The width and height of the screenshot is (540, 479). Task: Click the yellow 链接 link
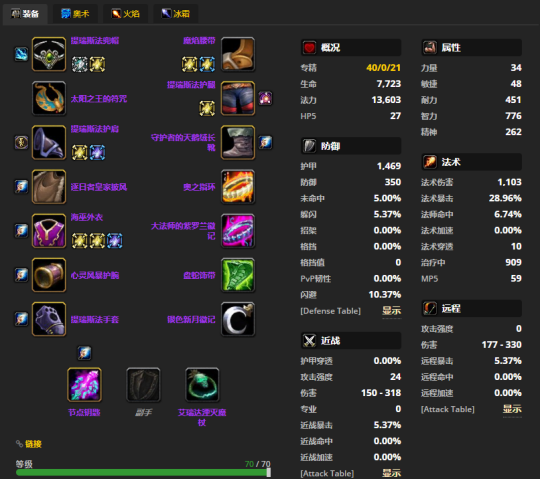(33, 444)
